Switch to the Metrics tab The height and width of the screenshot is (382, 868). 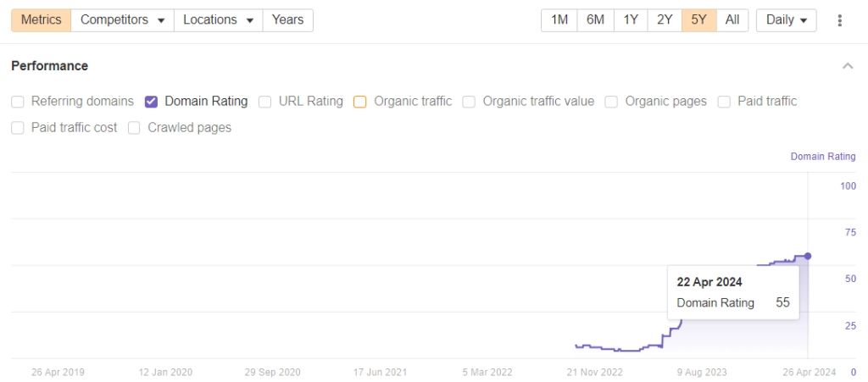(x=41, y=20)
